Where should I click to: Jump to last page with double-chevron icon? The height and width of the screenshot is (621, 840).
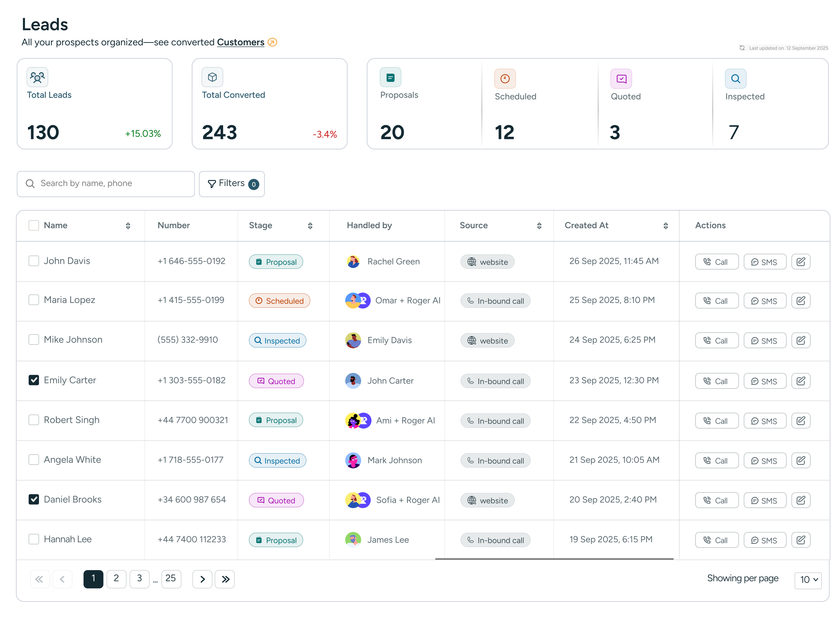click(x=225, y=579)
